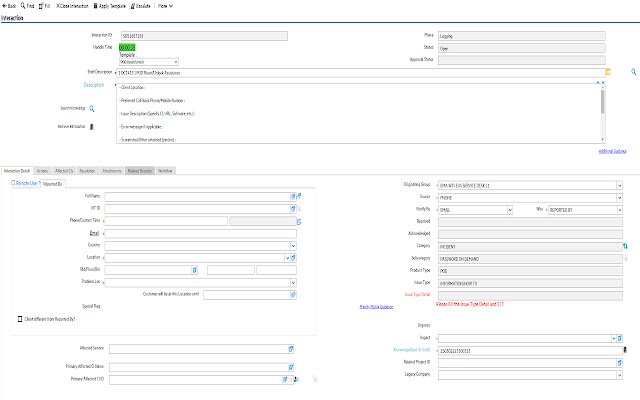Click the Location fill icon
The height and width of the screenshot is (400, 640).
293,258
